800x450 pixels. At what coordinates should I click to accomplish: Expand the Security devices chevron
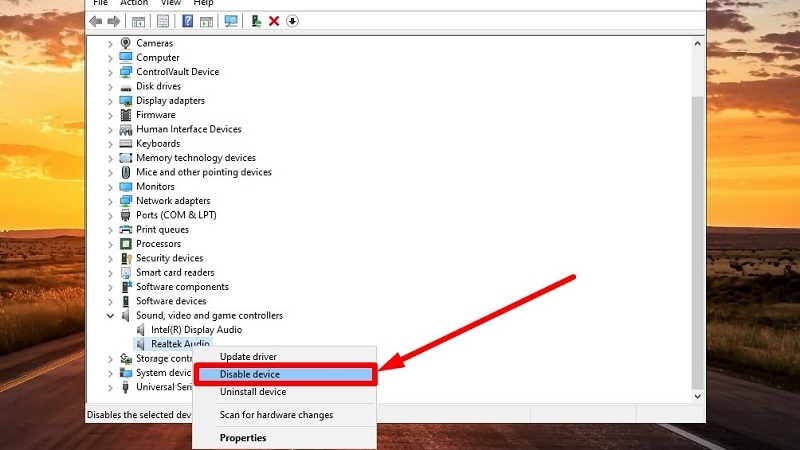coord(110,259)
